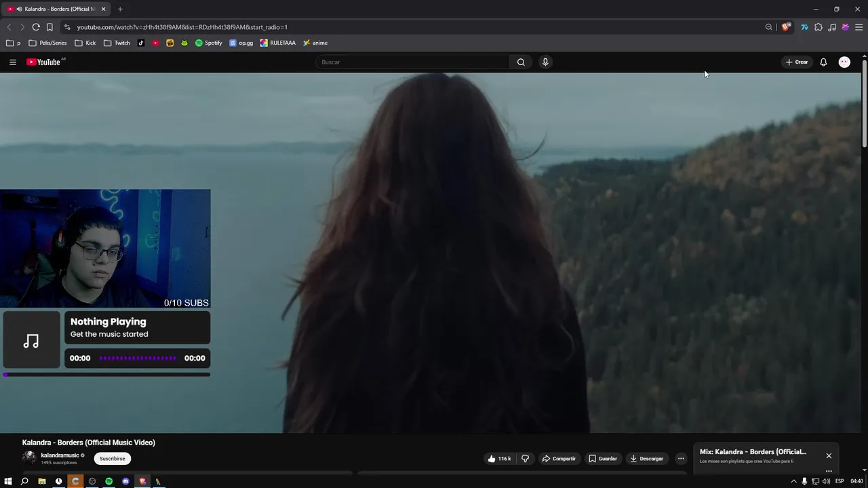Open the Spotify bookmark
This screenshot has width=868, height=488.
[x=208, y=43]
